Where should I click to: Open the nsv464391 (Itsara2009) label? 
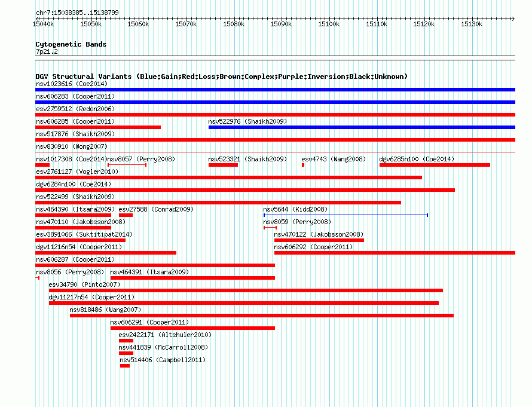click(149, 272)
